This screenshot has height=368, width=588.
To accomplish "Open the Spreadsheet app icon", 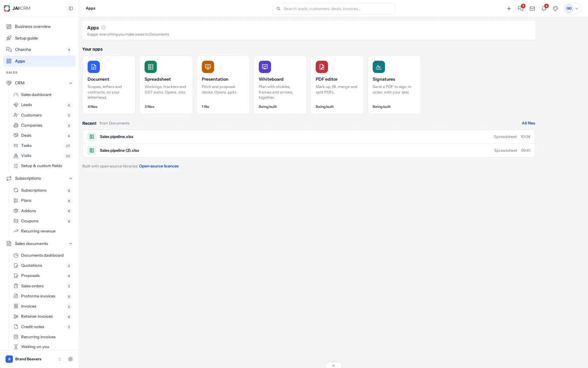I will (x=151, y=67).
